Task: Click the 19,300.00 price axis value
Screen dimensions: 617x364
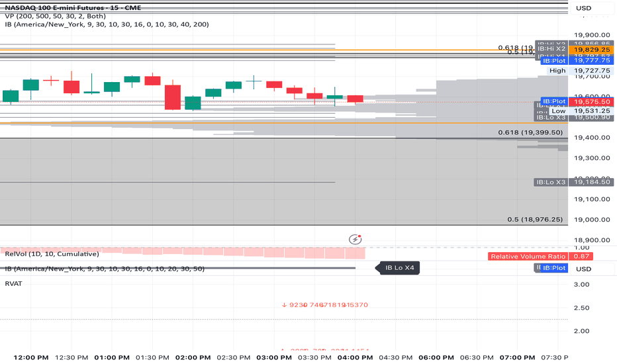Action: tap(592, 158)
